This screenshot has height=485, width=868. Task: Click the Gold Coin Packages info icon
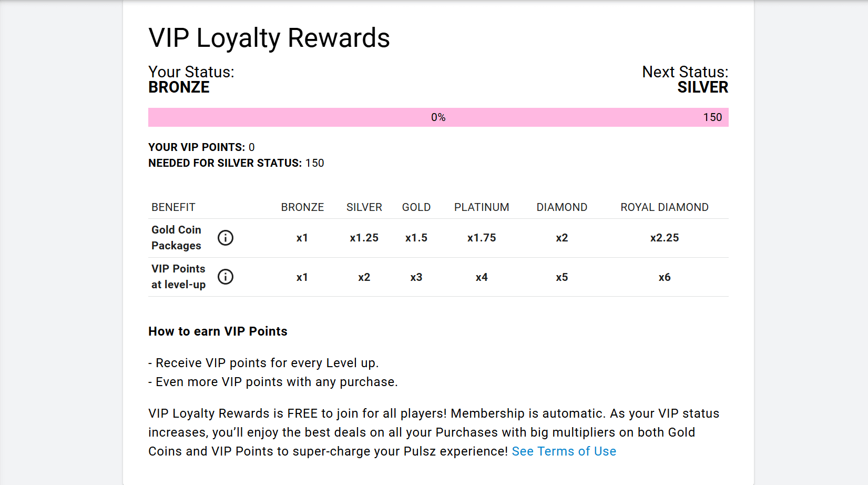(x=226, y=238)
